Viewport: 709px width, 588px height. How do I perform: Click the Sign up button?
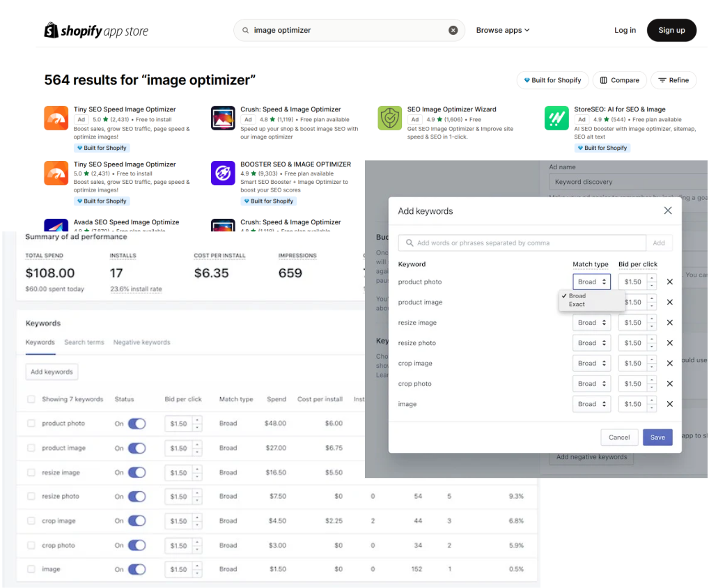pyautogui.click(x=671, y=31)
